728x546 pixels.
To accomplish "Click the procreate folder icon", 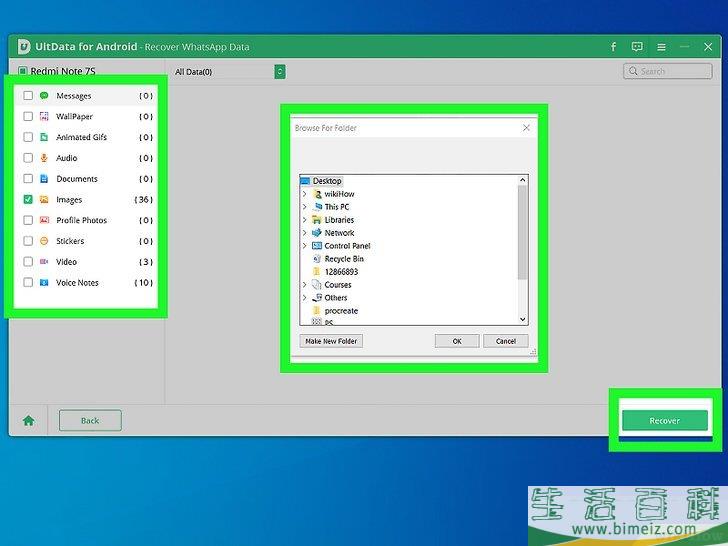I will 317,311.
